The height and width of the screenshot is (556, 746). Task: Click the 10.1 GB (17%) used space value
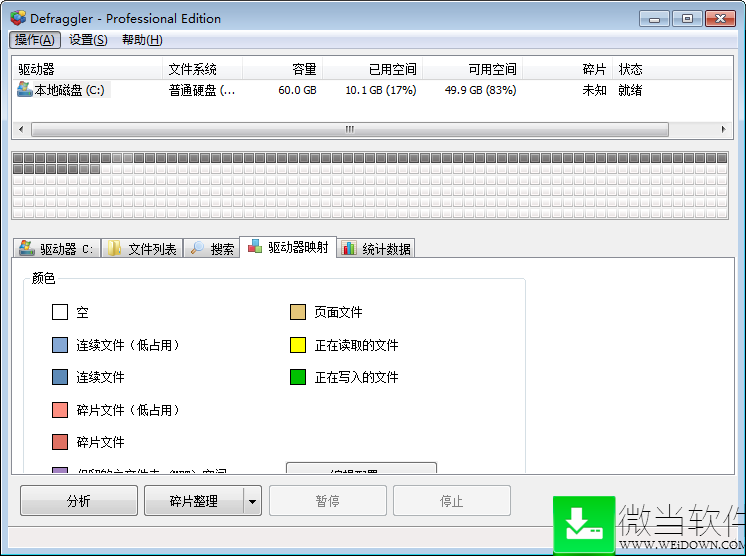tap(381, 90)
